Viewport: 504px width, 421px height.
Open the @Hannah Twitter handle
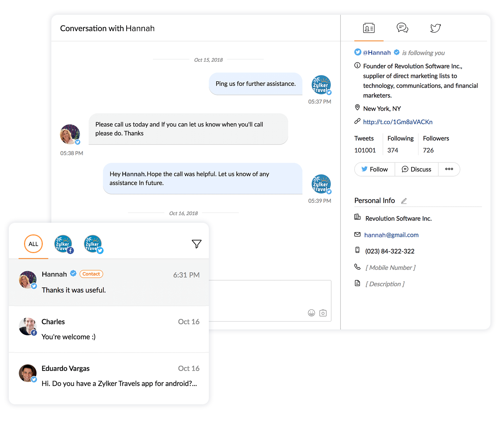click(376, 53)
